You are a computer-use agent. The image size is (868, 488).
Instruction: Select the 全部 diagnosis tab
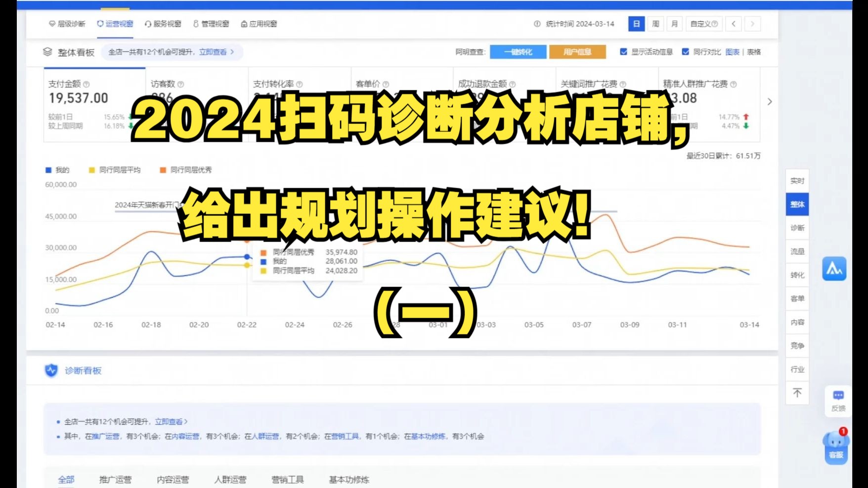[66, 480]
